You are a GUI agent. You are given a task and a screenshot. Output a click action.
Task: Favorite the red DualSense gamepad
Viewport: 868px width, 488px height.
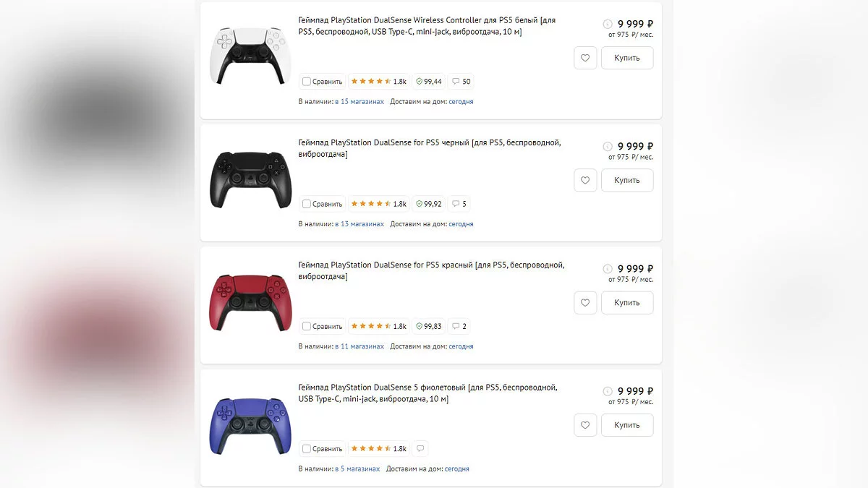click(x=585, y=302)
